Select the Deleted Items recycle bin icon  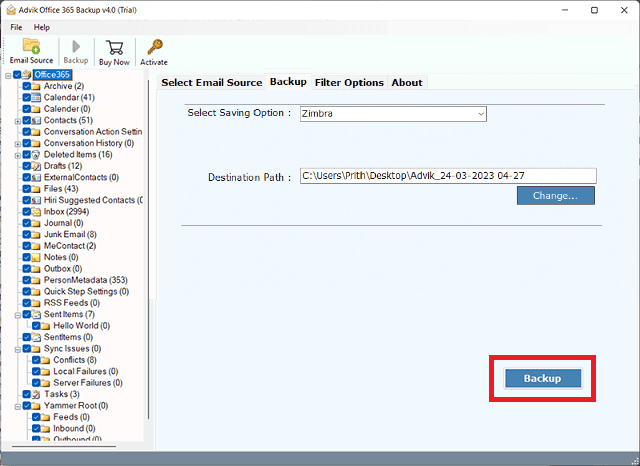pyautogui.click(x=36, y=155)
